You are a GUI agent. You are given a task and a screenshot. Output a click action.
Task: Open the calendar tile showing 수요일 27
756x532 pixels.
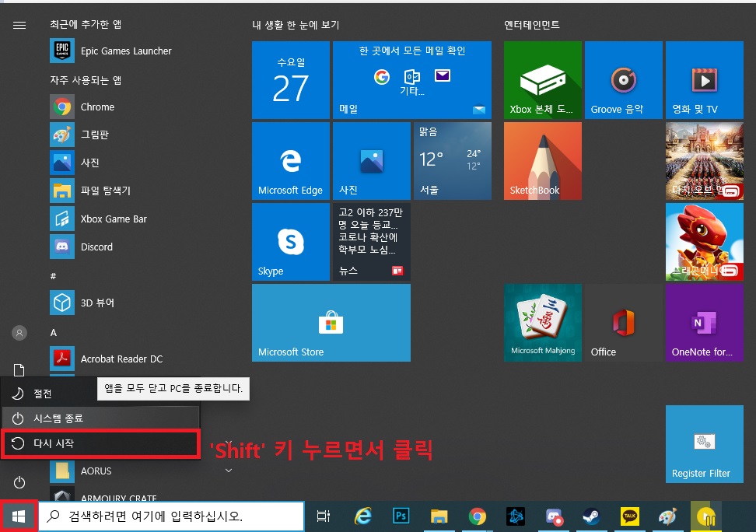click(x=291, y=79)
